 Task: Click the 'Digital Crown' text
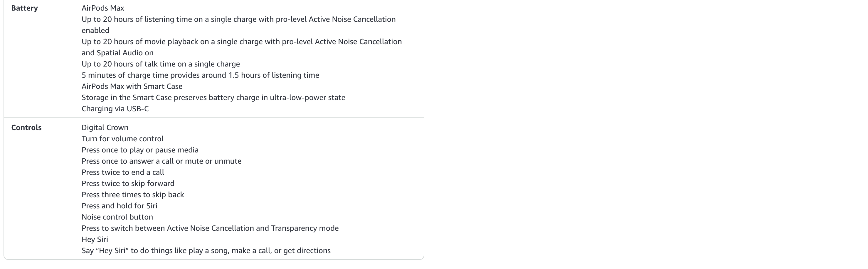click(x=105, y=127)
